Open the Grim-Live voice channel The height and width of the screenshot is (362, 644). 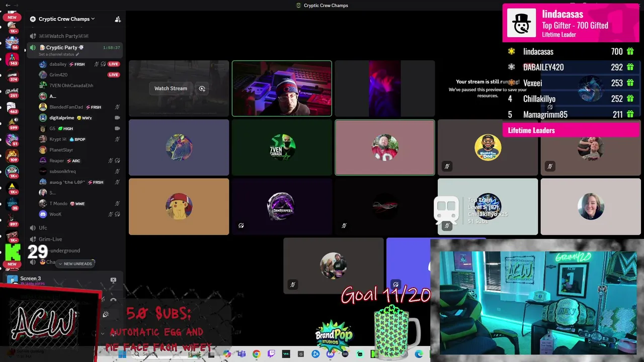pyautogui.click(x=50, y=239)
